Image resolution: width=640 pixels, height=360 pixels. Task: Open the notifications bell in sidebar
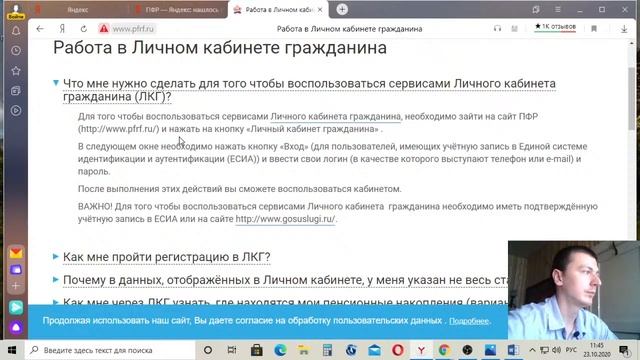click(16, 31)
